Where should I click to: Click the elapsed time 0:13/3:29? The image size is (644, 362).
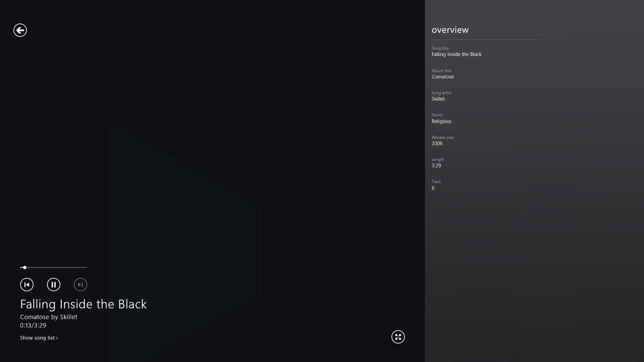(x=33, y=325)
